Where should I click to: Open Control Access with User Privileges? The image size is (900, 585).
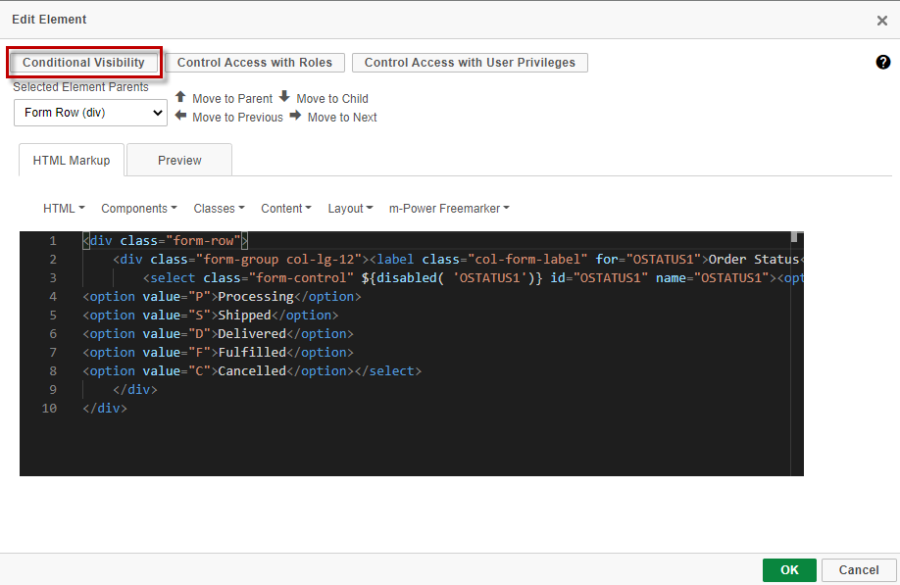470,63
